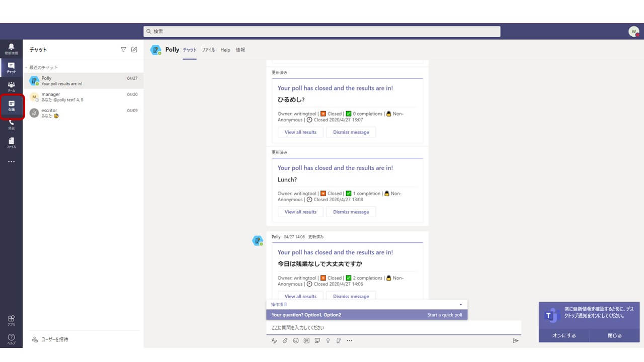Open more compose options ellipsis

(350, 340)
